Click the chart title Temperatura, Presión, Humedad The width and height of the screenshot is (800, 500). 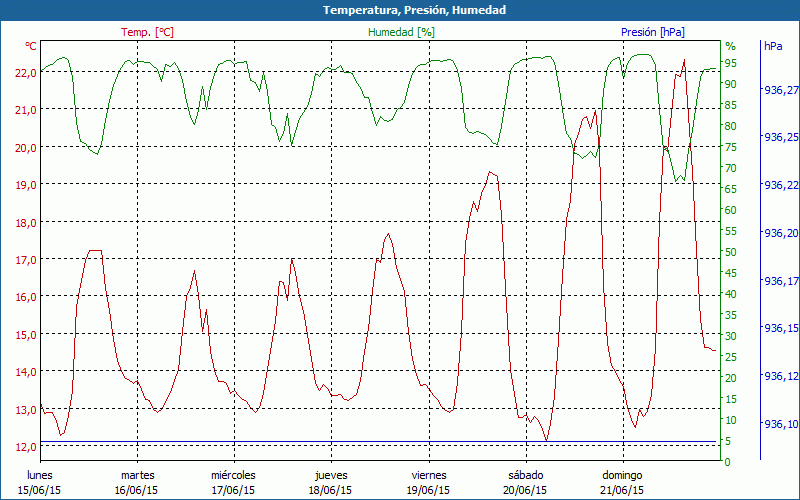pos(400,10)
